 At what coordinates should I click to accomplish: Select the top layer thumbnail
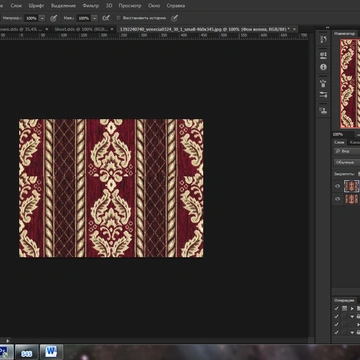pyautogui.click(x=352, y=186)
